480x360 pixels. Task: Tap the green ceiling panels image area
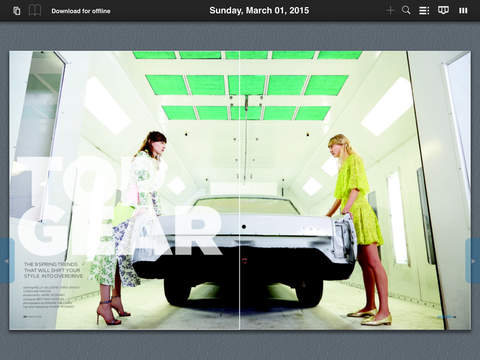point(247,86)
